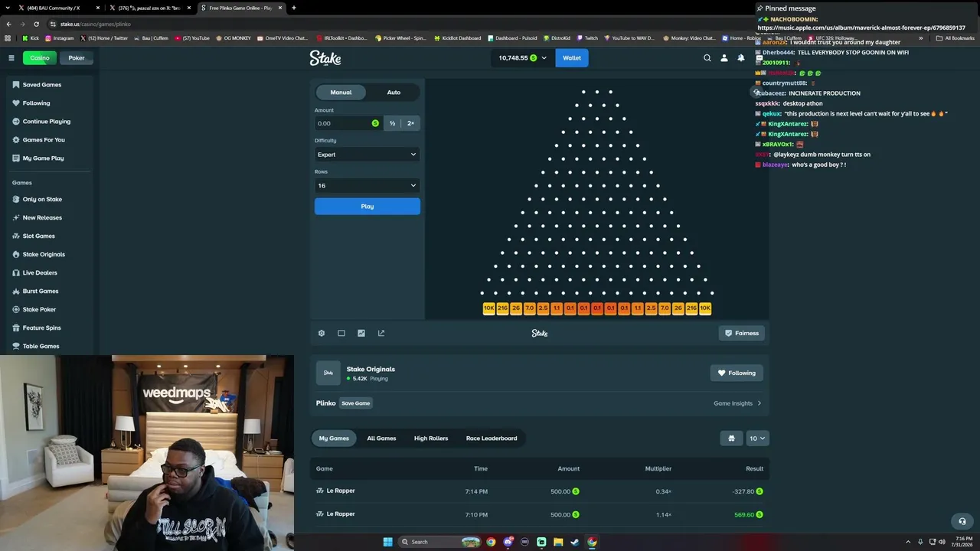Click the Windows Start button

[x=388, y=542]
